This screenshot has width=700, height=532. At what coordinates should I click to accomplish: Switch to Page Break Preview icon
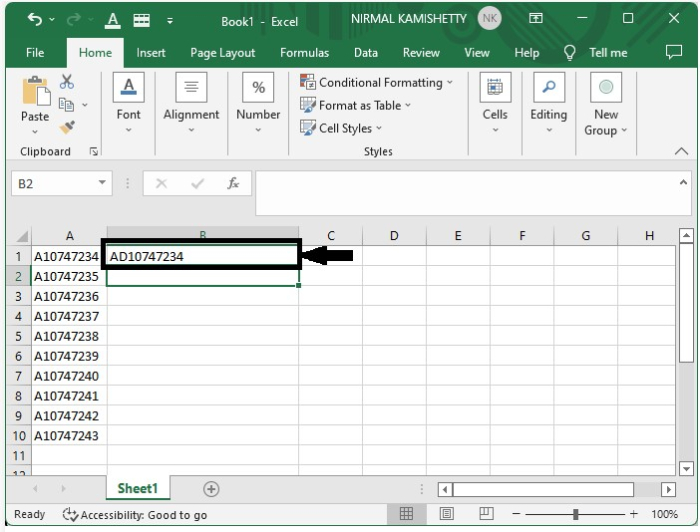[x=487, y=514]
